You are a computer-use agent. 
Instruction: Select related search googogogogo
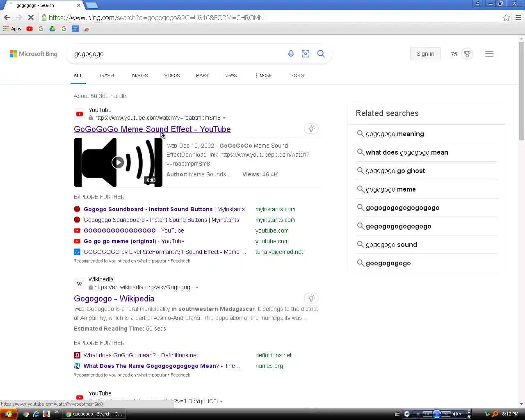[427, 263]
